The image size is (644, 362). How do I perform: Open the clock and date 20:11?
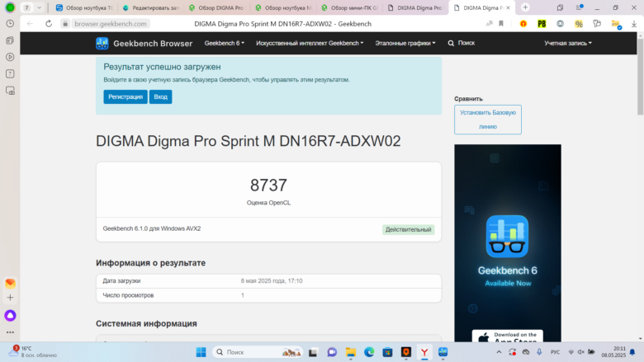coord(613,352)
